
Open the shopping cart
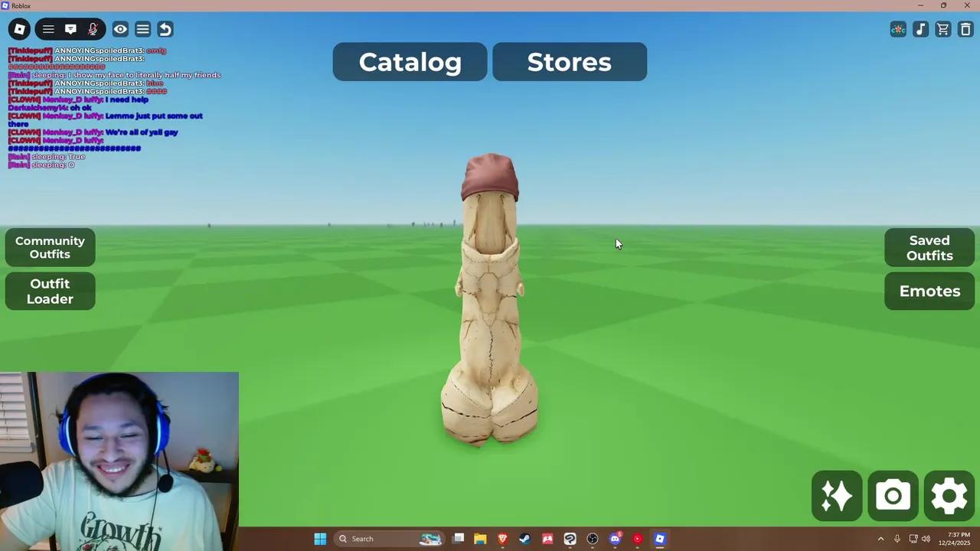click(x=943, y=29)
